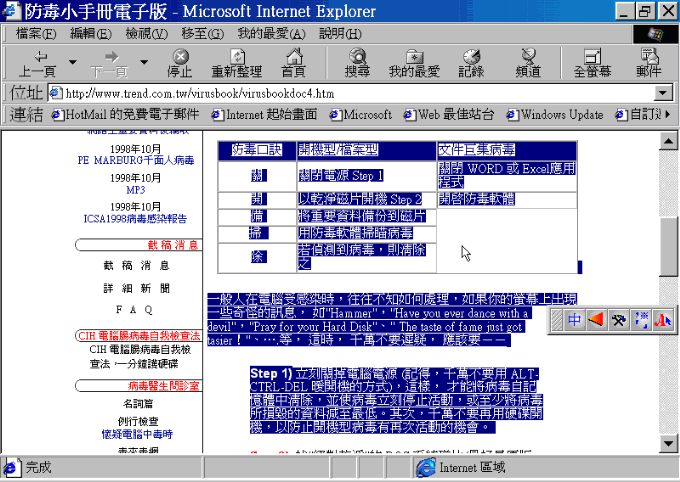The width and height of the screenshot is (680, 482).
Task: Click the vertical scrollbar up arrow
Action: point(668,141)
